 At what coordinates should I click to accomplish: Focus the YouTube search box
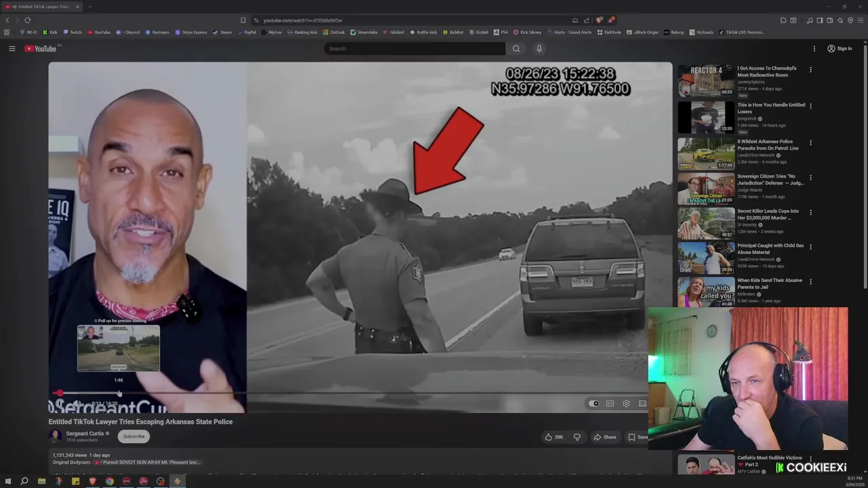[414, 49]
